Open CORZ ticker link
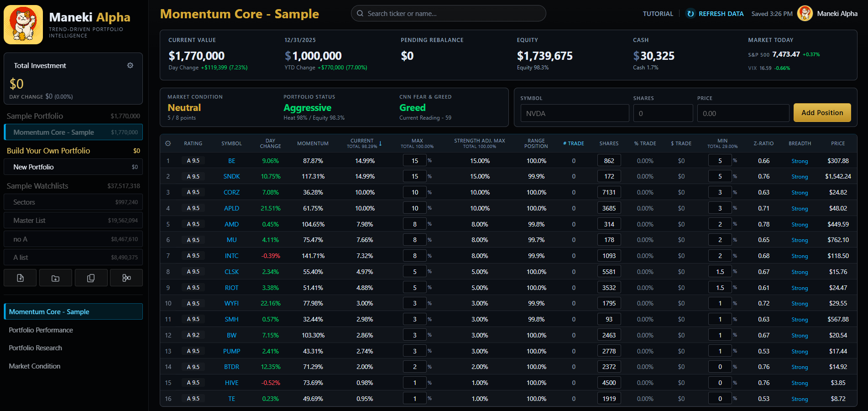The width and height of the screenshot is (868, 411). click(232, 192)
